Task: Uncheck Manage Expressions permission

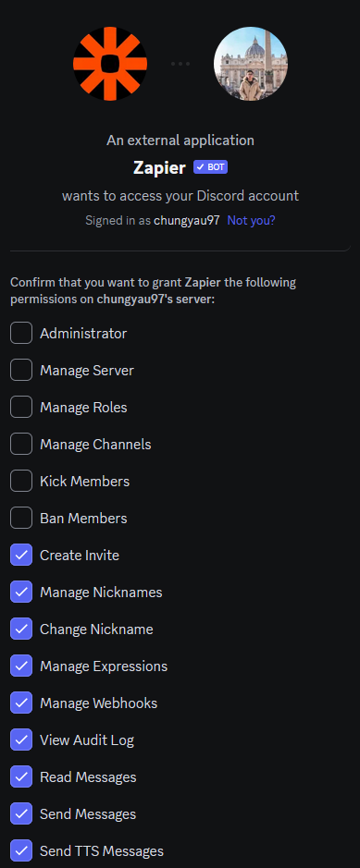Action: point(21,666)
